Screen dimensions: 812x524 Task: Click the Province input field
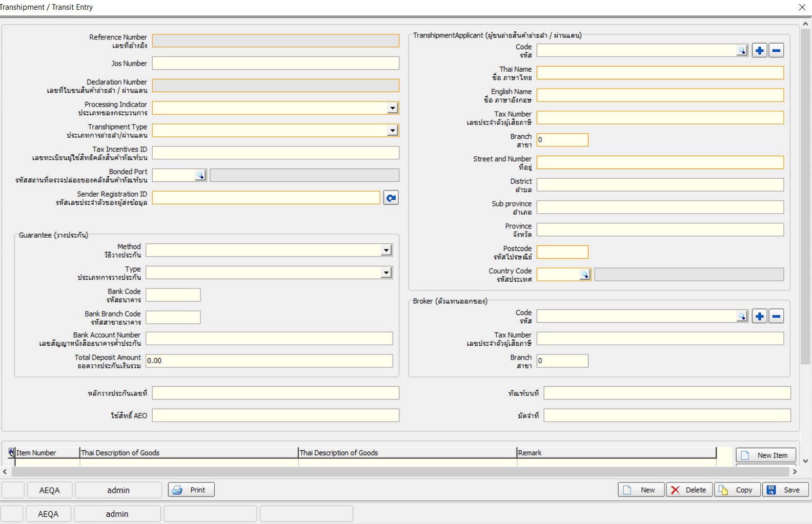pos(660,229)
